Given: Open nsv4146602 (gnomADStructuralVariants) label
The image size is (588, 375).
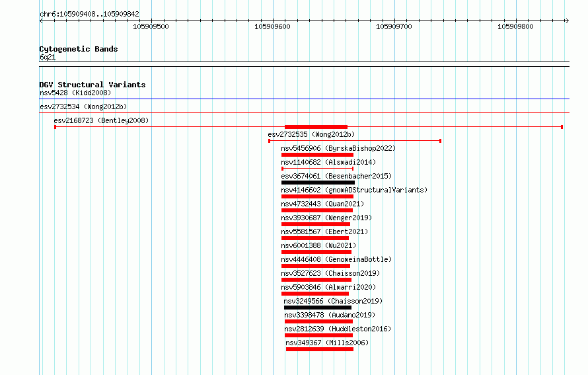Looking at the screenshot, I should point(354,190).
